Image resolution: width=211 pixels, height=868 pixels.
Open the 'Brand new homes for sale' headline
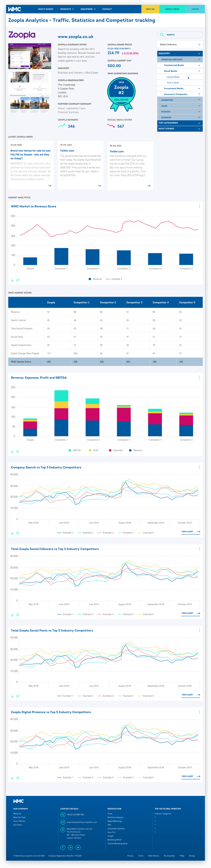30,154
